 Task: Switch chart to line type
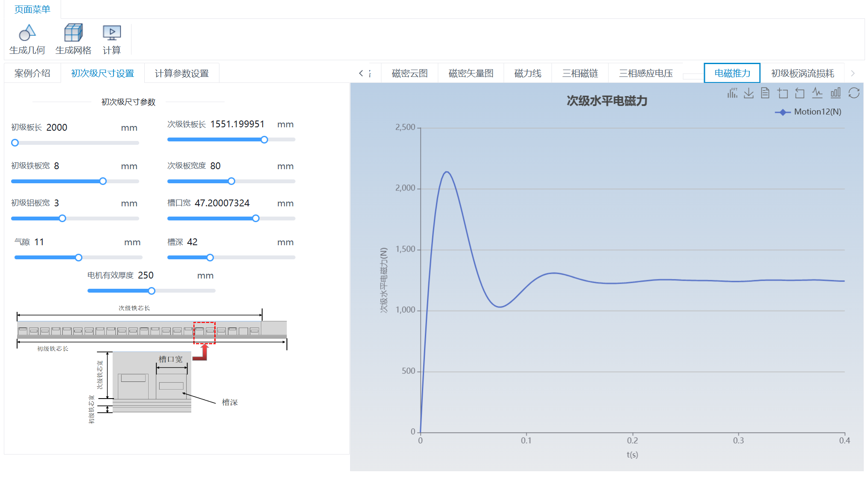point(817,93)
